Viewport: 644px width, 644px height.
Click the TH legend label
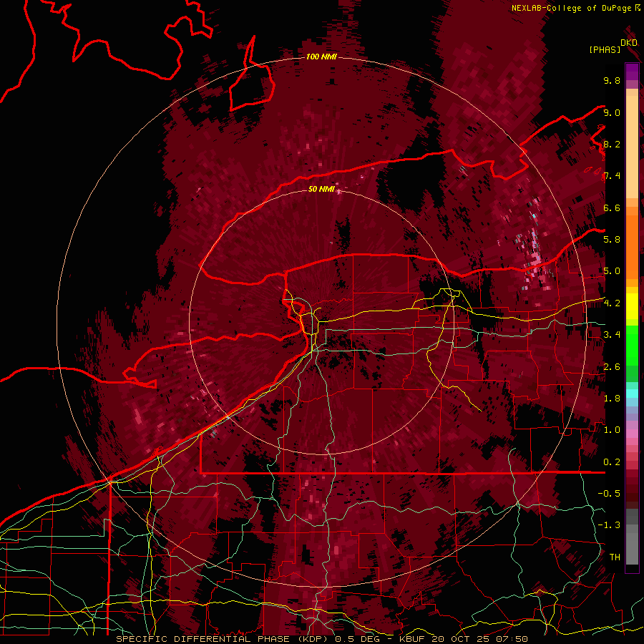615,557
